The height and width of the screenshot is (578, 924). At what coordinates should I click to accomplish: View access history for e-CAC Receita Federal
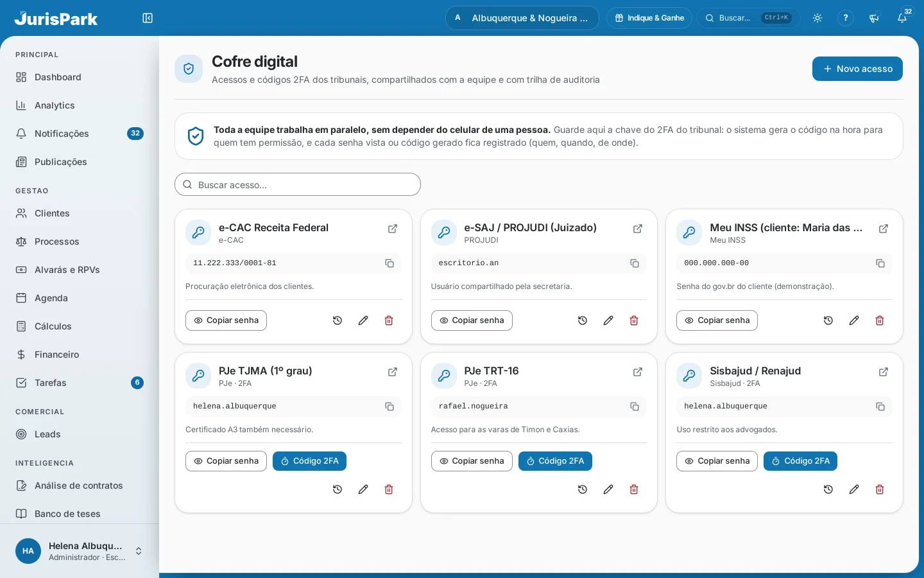[338, 320]
